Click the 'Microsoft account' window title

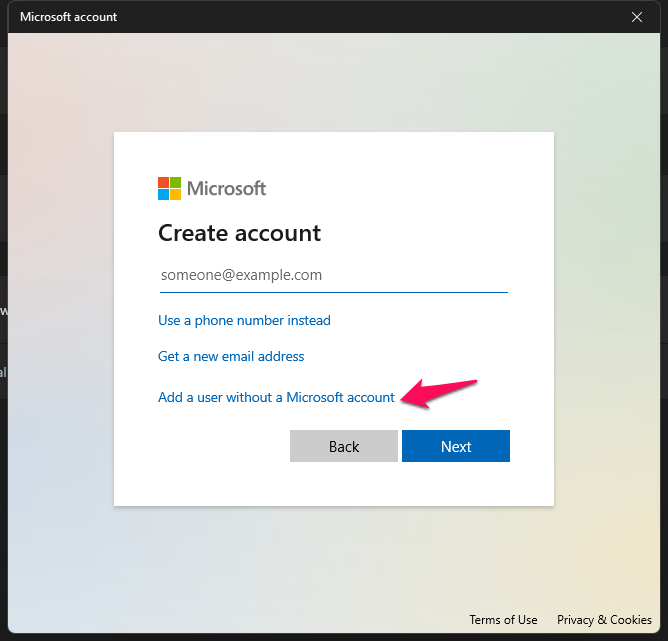pyautogui.click(x=68, y=17)
